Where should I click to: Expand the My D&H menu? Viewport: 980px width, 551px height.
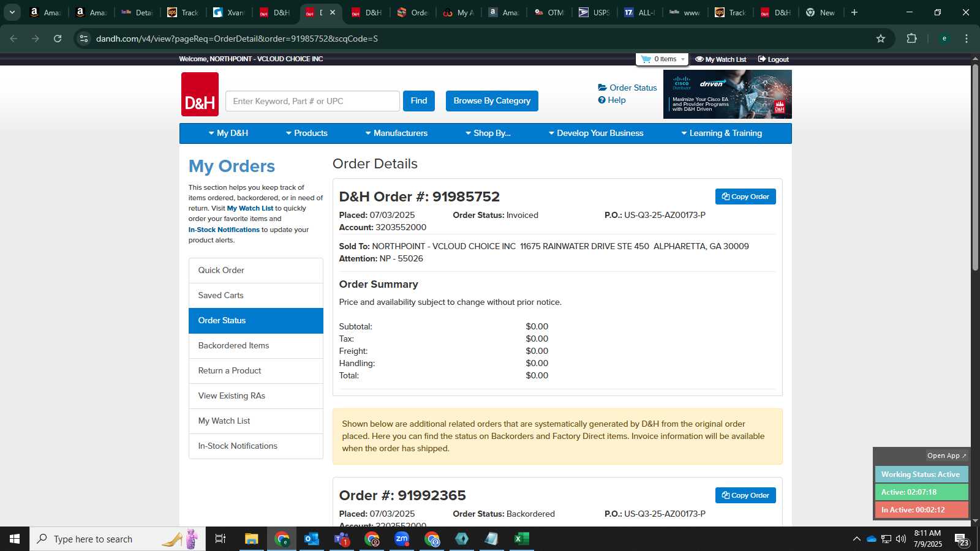click(228, 133)
